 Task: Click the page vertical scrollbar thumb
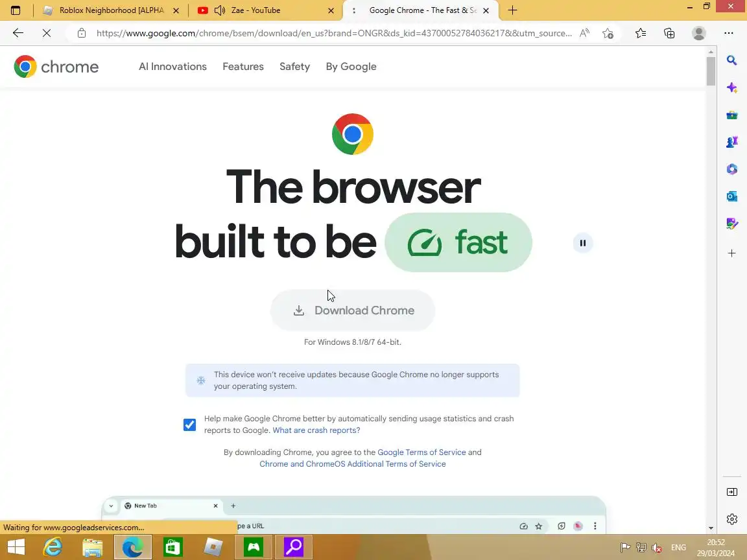click(x=711, y=71)
